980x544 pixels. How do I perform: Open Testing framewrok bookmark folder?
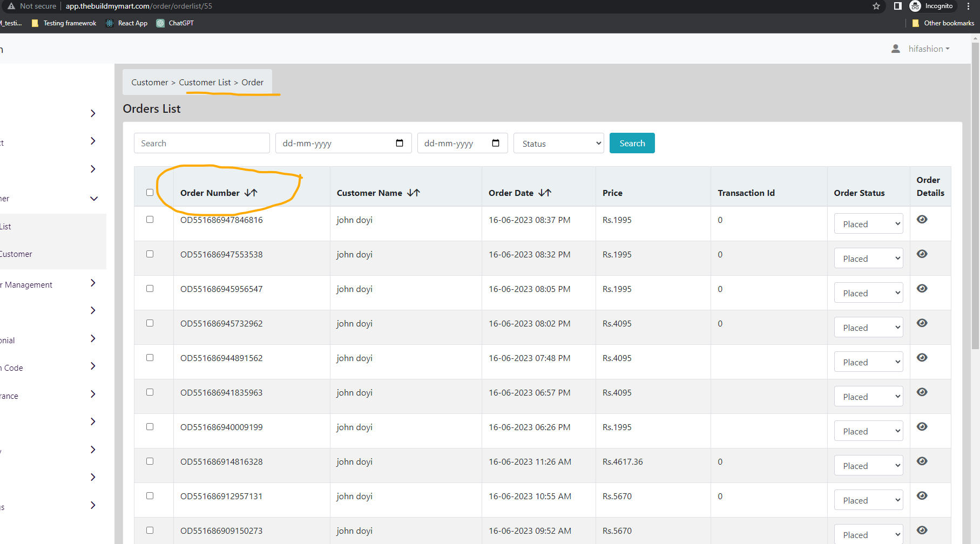64,23
